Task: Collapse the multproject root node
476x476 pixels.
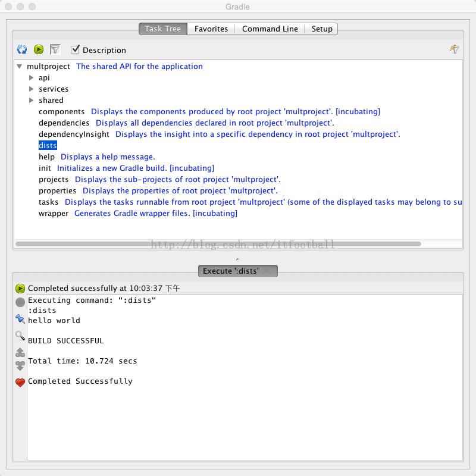Action: [x=20, y=66]
